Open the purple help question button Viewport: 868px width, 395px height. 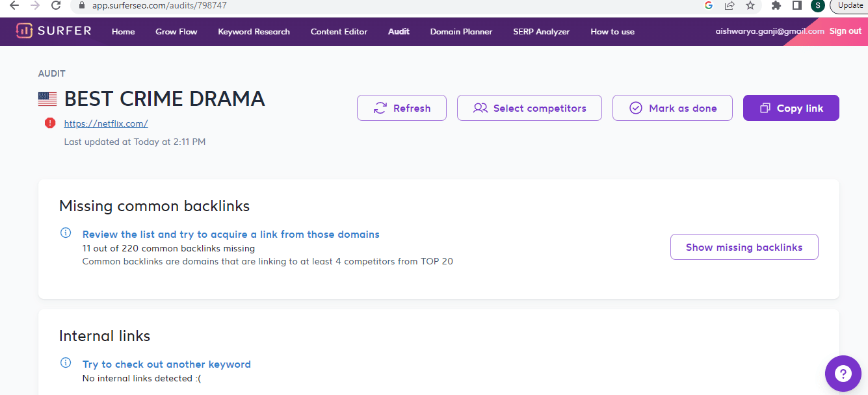[x=843, y=374]
